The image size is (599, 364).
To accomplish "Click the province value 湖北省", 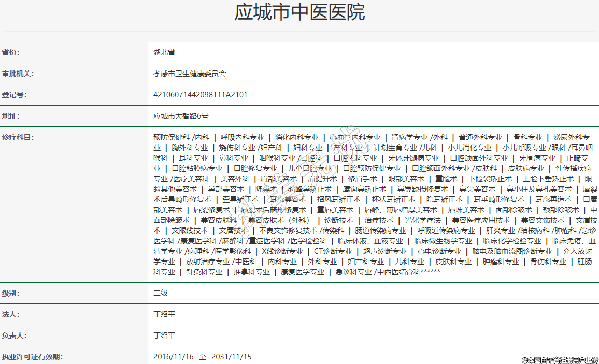I will (164, 52).
